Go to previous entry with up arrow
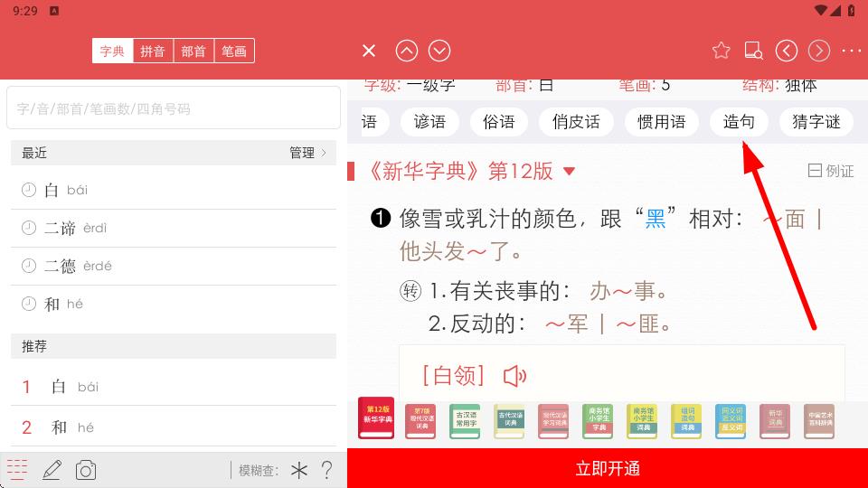 tap(407, 51)
